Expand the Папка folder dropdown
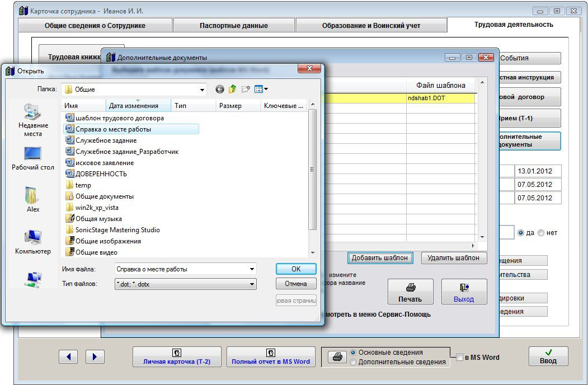Viewport: 588px width, 385px height. pos(202,90)
